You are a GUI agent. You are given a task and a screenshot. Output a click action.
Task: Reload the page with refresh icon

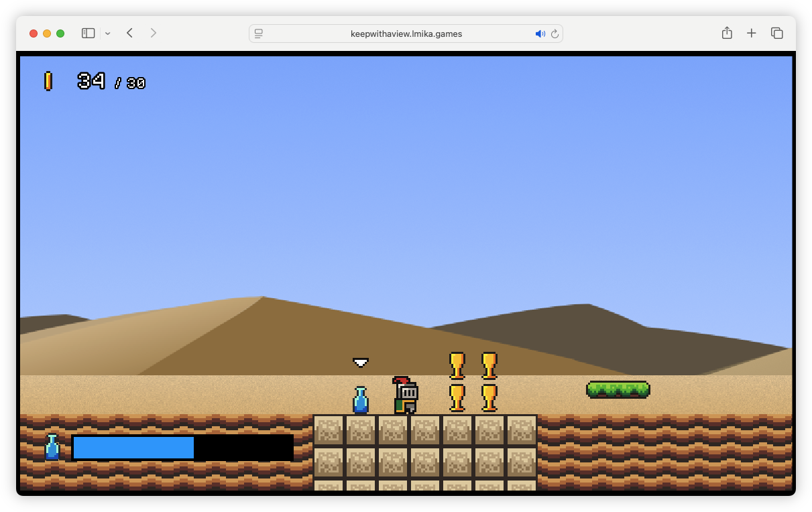click(555, 34)
